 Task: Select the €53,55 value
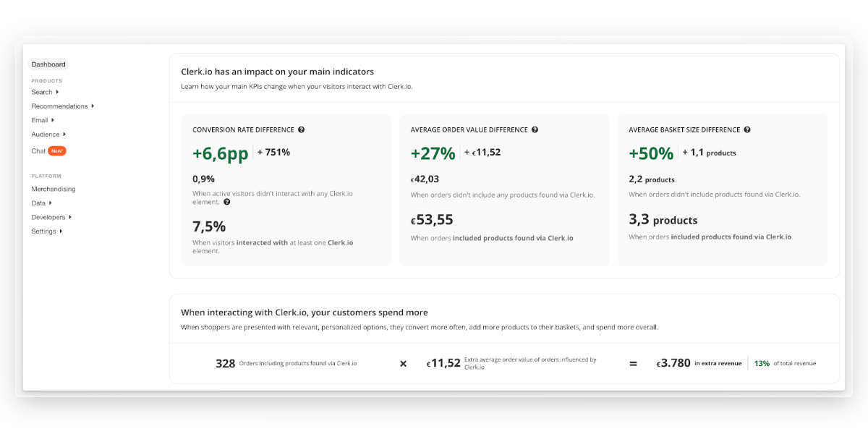coord(432,220)
